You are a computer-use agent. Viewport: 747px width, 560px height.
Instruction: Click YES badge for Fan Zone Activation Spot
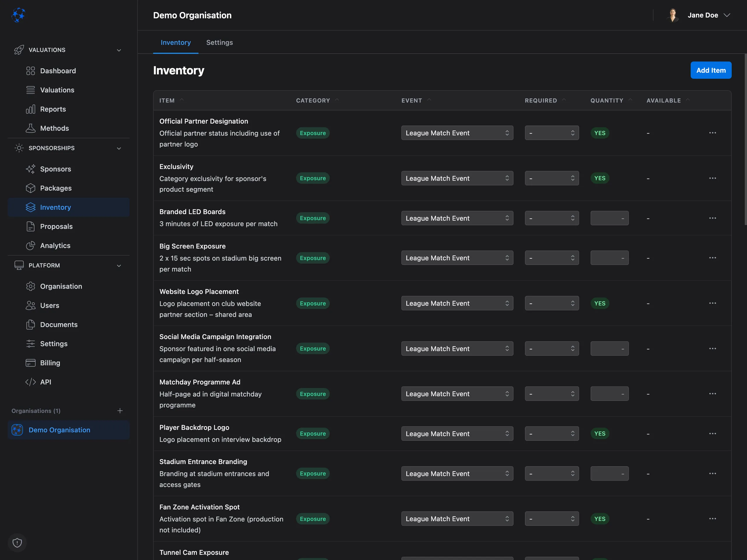[600, 519]
